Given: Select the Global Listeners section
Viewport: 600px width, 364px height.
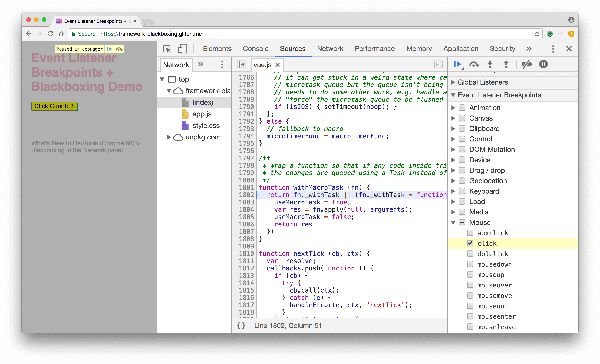Looking at the screenshot, I should (483, 82).
